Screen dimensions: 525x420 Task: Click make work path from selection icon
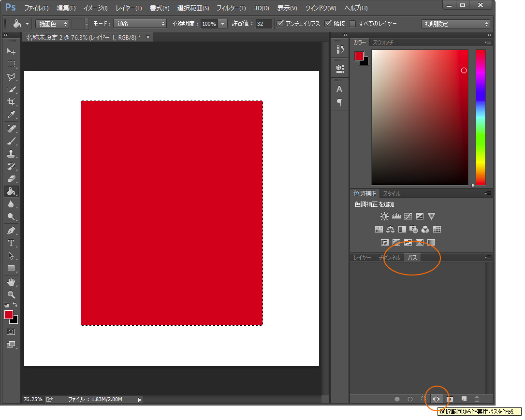coord(436,399)
